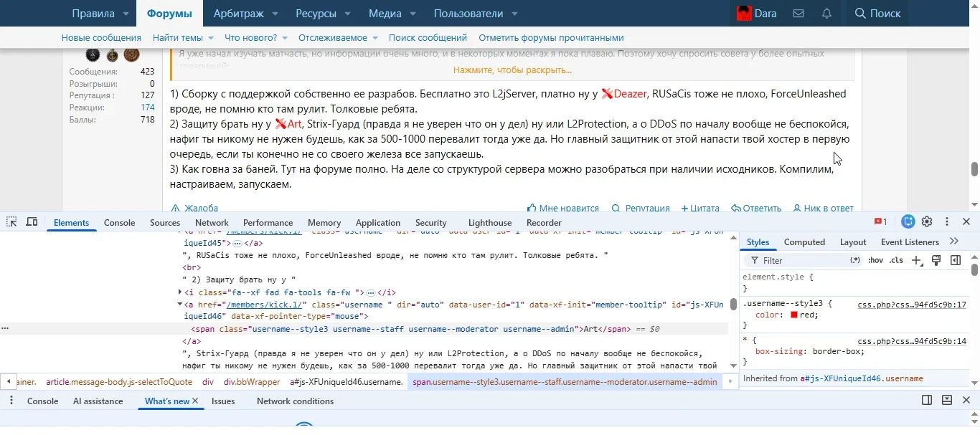Toggle the :hov element state panel
980x435 pixels.
tap(876, 260)
